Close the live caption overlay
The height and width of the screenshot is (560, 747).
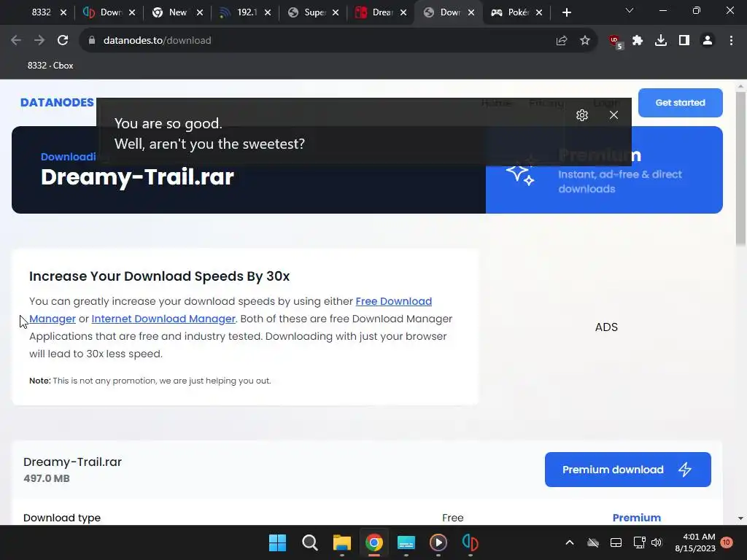pyautogui.click(x=614, y=115)
